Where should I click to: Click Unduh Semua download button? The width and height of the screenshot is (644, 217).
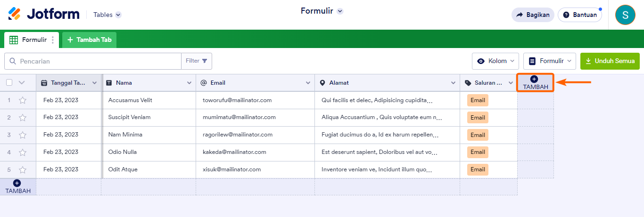[610, 61]
